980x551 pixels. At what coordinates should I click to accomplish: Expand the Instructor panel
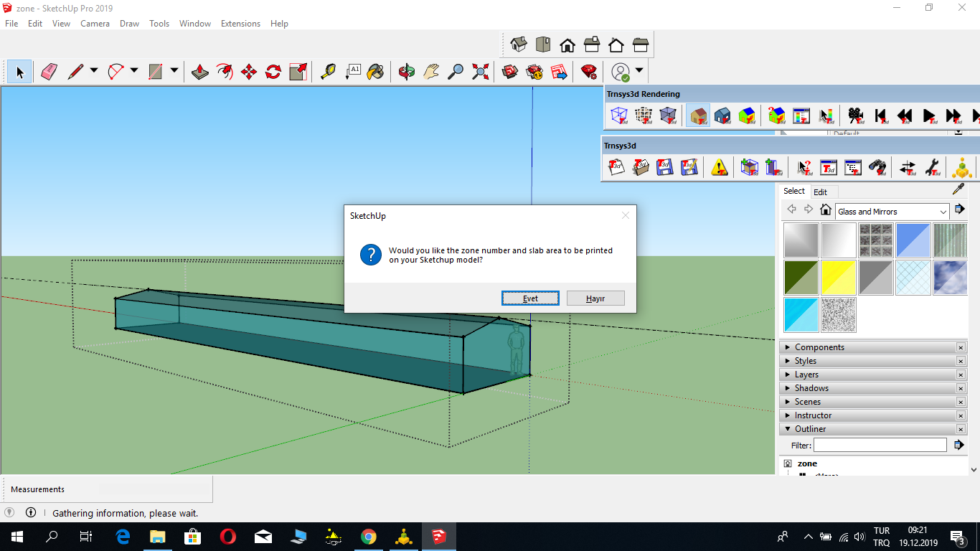tap(872, 415)
